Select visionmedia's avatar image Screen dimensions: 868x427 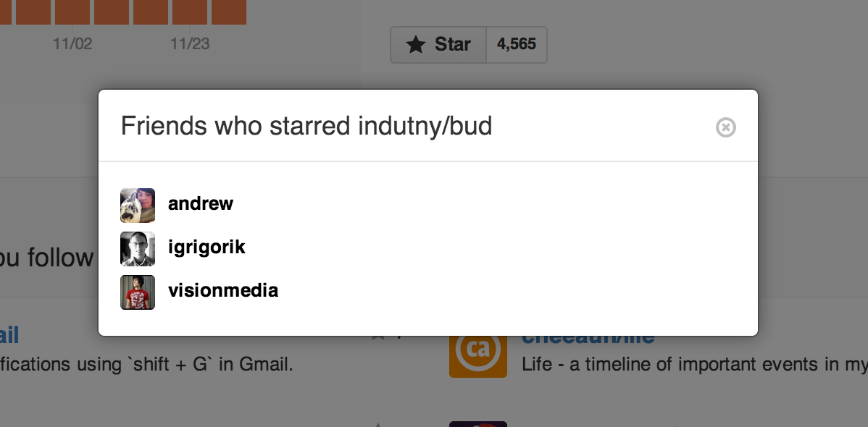coord(138,292)
